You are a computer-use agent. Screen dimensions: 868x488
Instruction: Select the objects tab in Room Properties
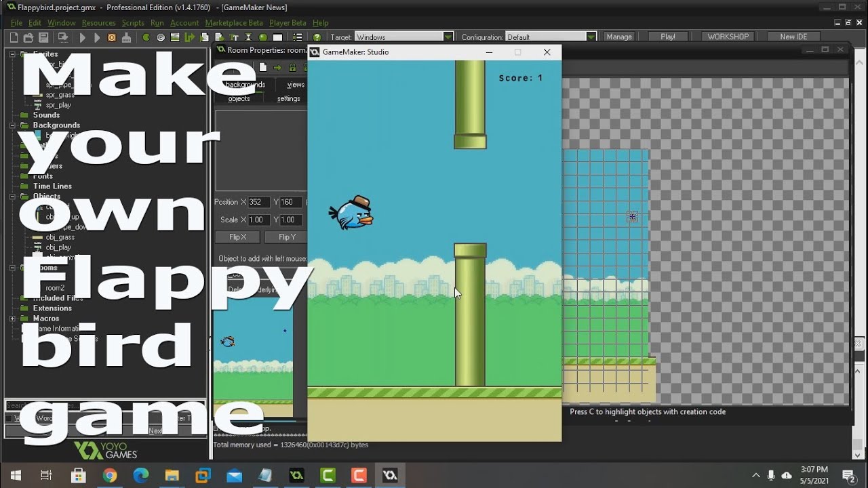coord(239,98)
